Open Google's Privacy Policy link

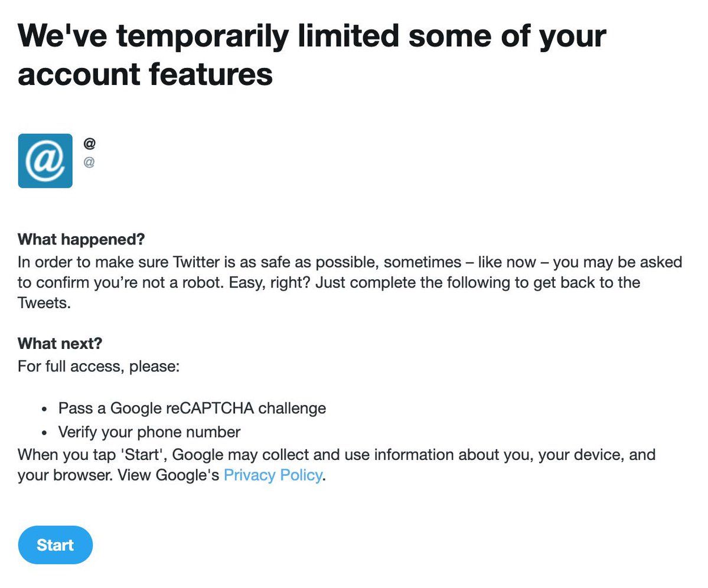273,475
